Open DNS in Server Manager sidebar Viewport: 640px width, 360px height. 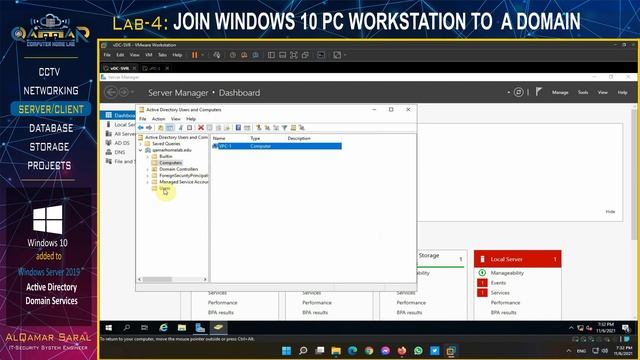pos(118,152)
